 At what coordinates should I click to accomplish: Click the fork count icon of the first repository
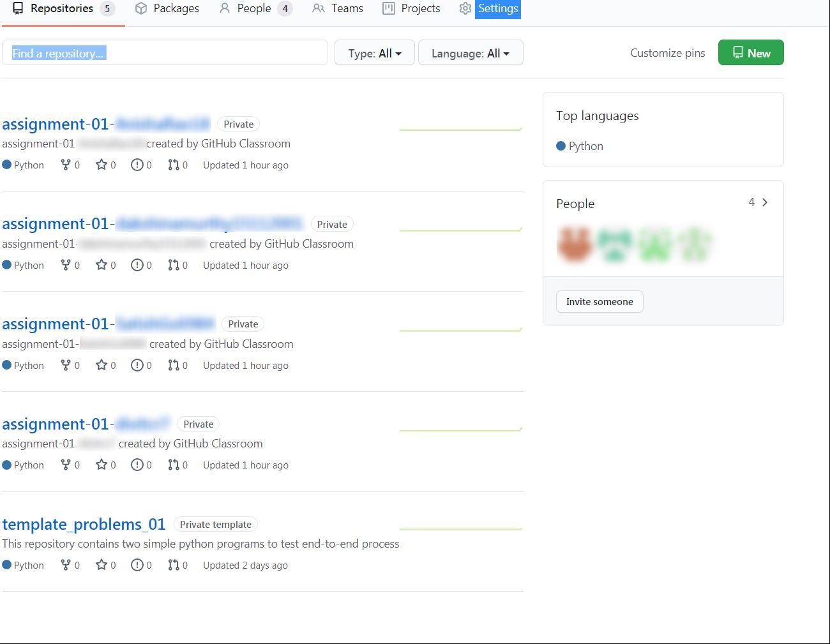(65, 165)
